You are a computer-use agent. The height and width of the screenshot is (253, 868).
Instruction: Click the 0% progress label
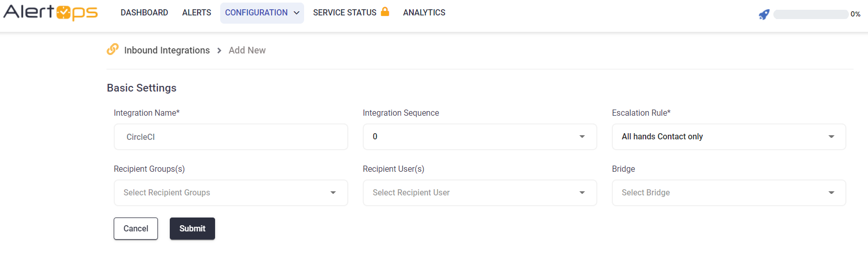tap(856, 14)
